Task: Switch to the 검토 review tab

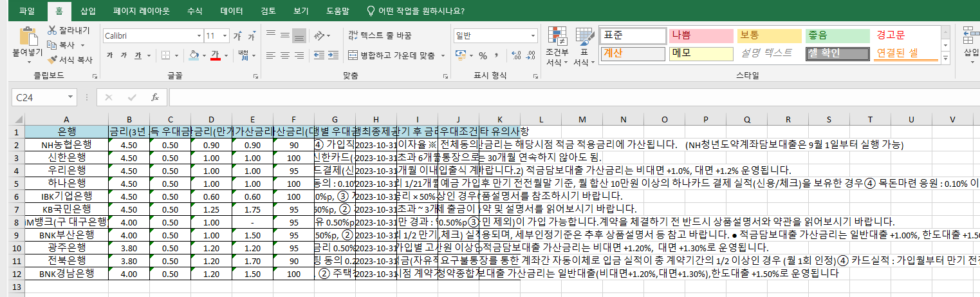Action: coord(268,11)
